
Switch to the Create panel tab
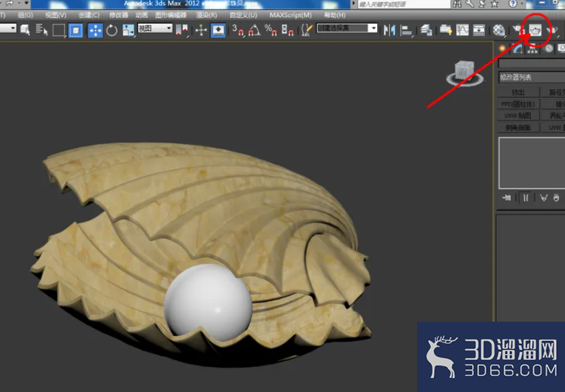coord(502,49)
